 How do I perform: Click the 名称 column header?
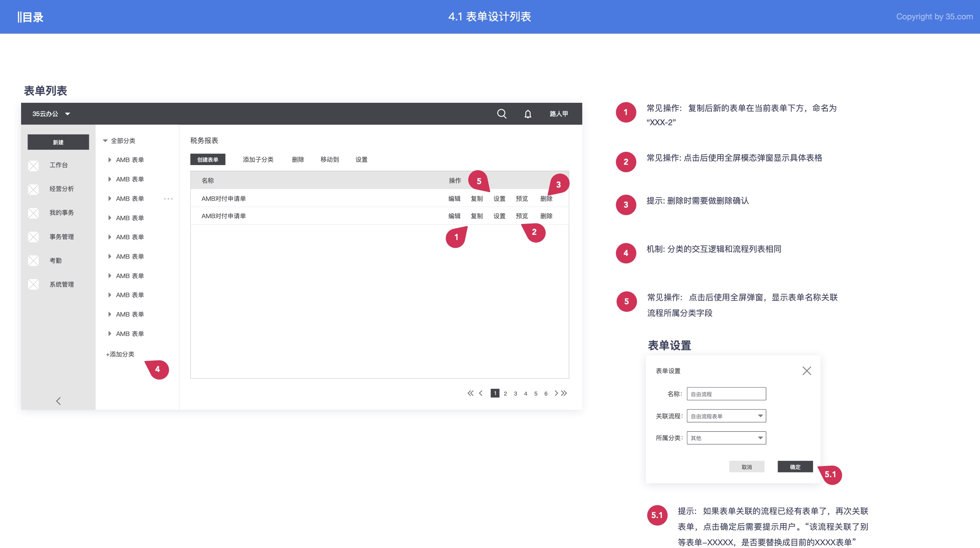point(208,181)
